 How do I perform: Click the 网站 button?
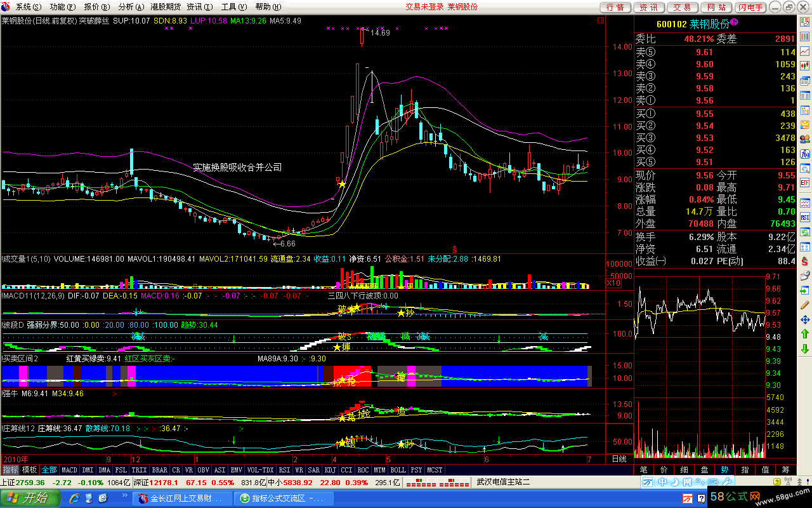[717, 7]
